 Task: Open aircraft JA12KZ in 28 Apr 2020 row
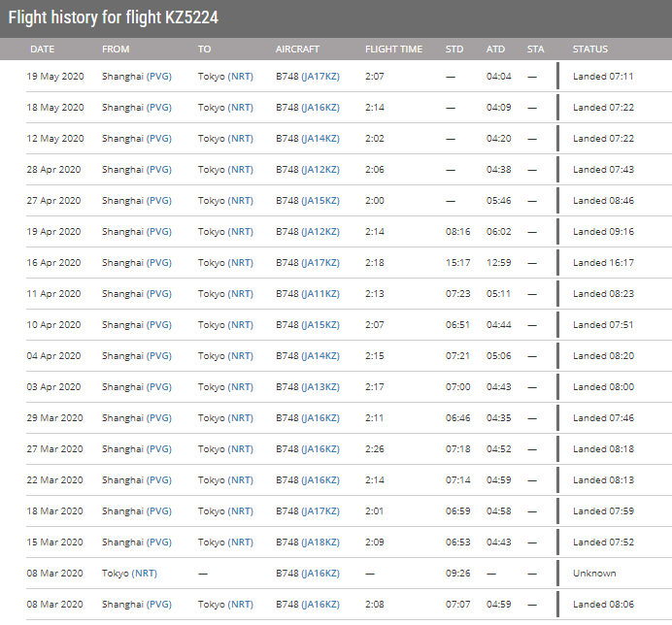point(320,170)
